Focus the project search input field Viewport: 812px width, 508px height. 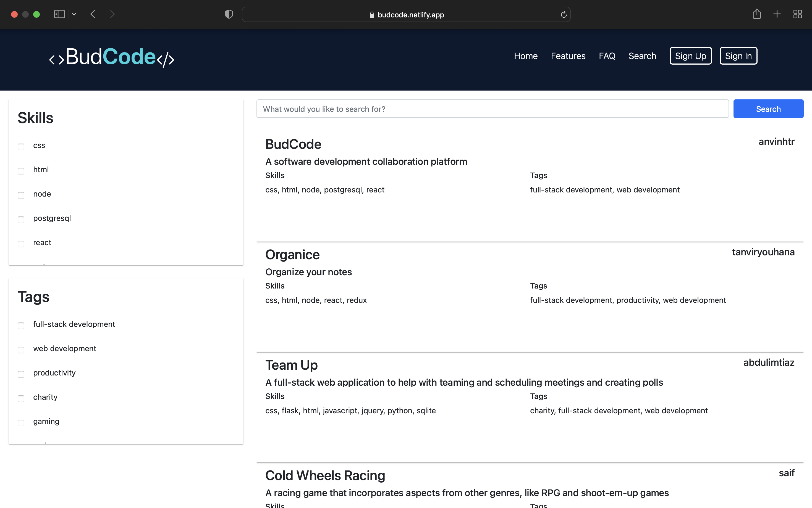[492, 109]
